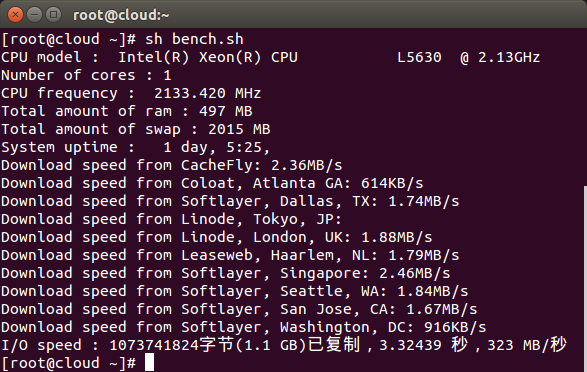Maximize the terminal window
This screenshot has height=372, width=587.
pyautogui.click(x=54, y=15)
